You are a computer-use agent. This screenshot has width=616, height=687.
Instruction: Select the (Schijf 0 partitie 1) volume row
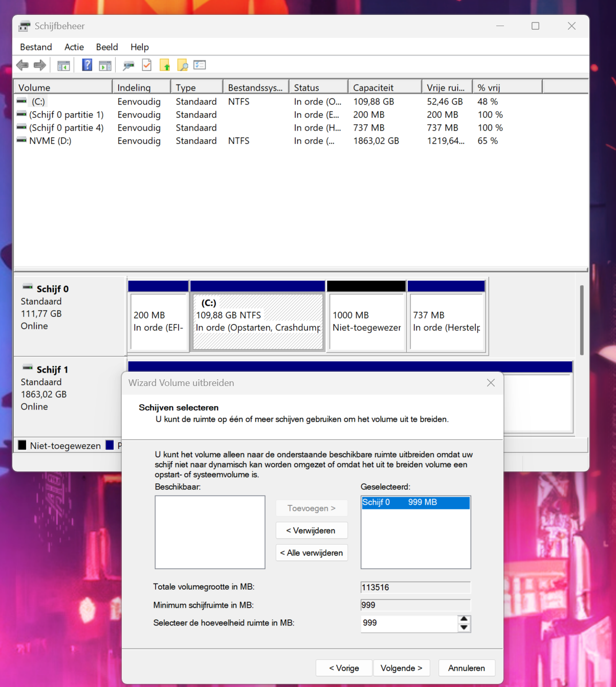tap(301, 115)
